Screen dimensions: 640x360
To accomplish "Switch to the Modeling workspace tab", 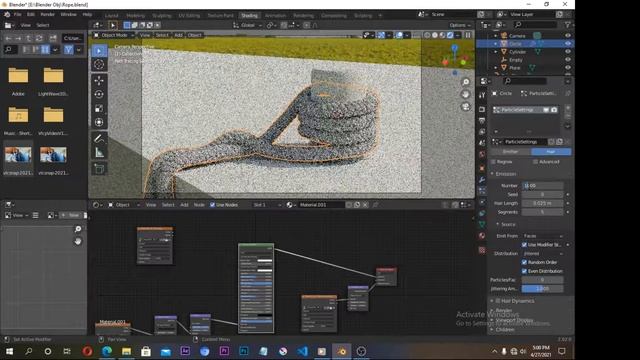I will pos(136,16).
